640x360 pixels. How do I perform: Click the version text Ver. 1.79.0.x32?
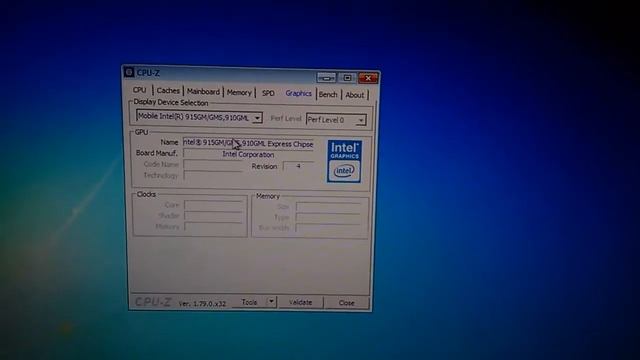point(202,304)
